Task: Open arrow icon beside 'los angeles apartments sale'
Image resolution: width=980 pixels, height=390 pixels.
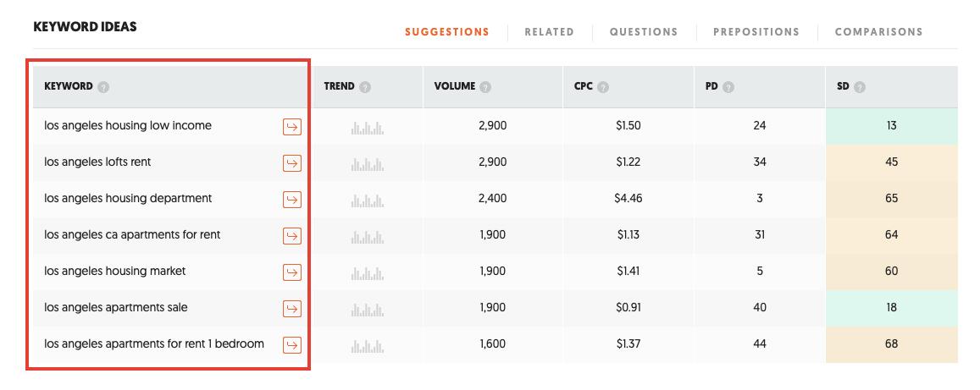Action: point(292,308)
